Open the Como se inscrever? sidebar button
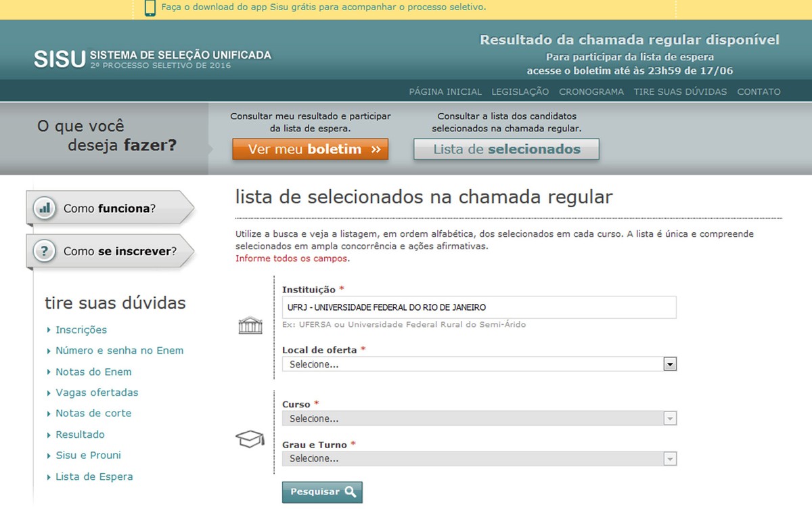The height and width of the screenshot is (532, 812). coord(110,251)
